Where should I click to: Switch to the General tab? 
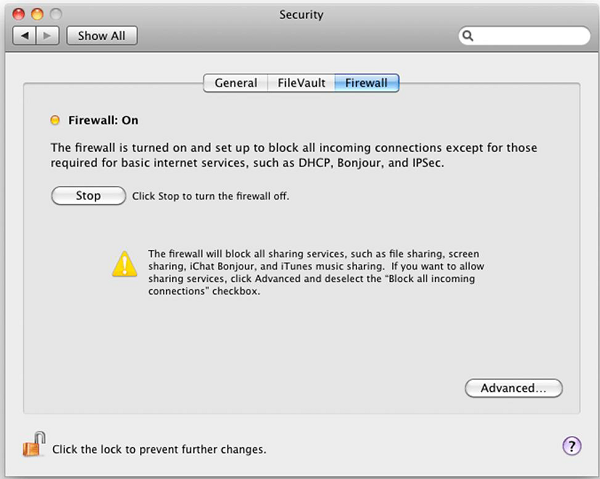tap(236, 83)
